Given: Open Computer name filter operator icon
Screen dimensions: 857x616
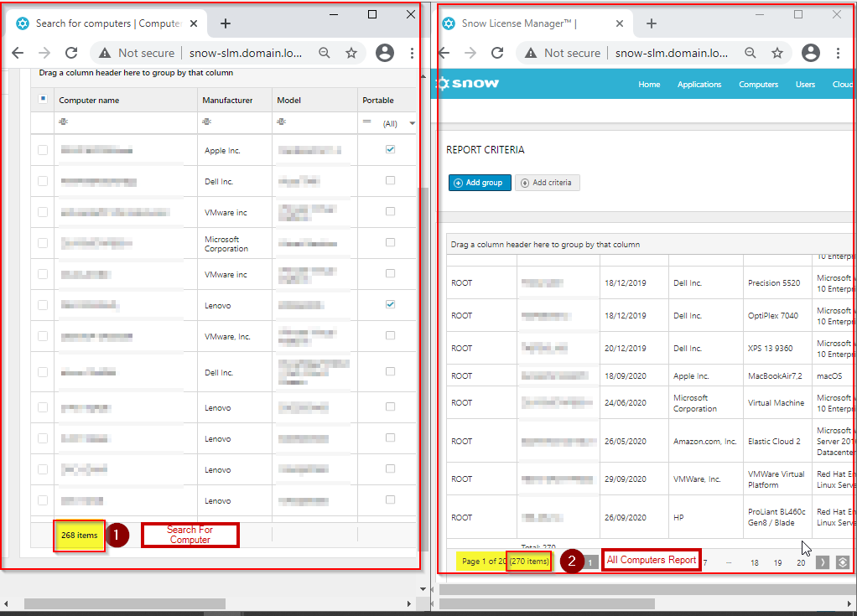Looking at the screenshot, I should coord(64,122).
